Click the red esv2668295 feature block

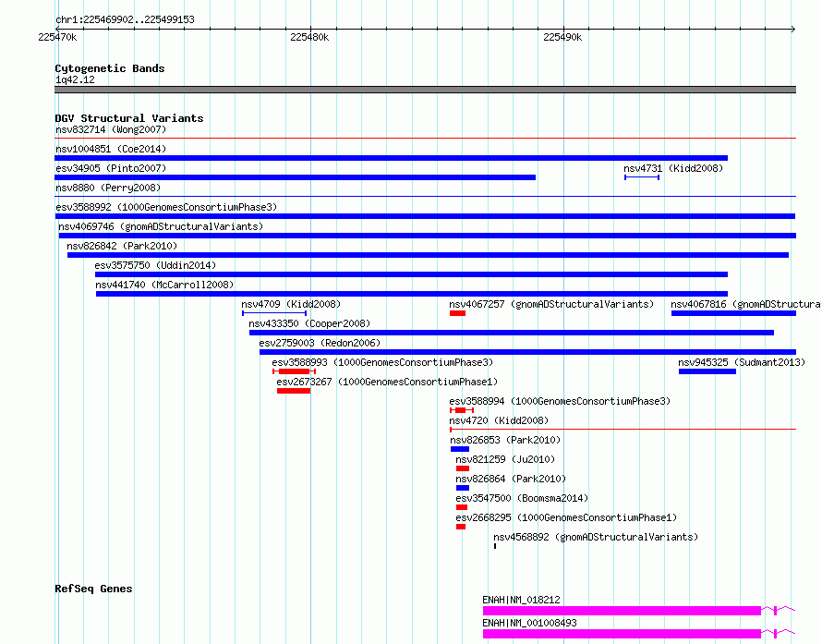coord(461,527)
